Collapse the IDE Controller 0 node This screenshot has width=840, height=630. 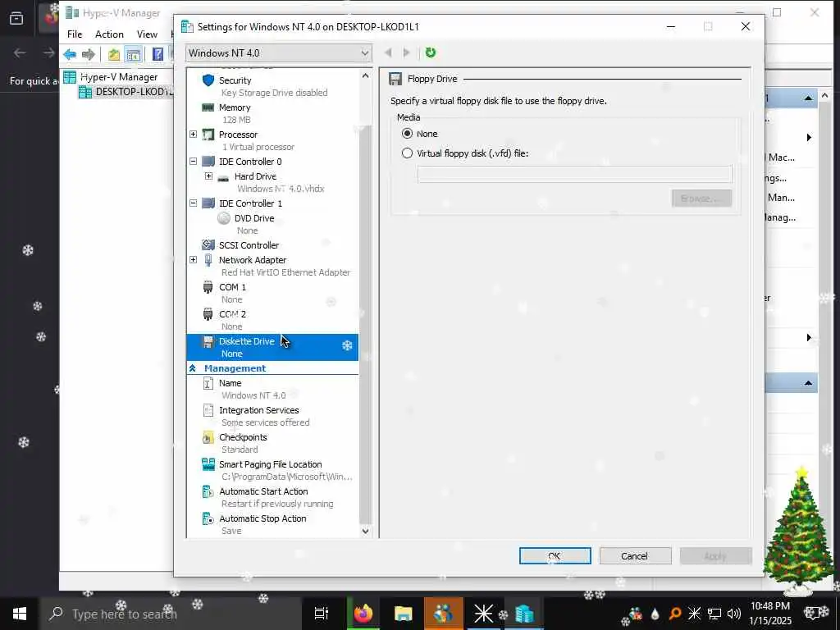[x=194, y=162]
